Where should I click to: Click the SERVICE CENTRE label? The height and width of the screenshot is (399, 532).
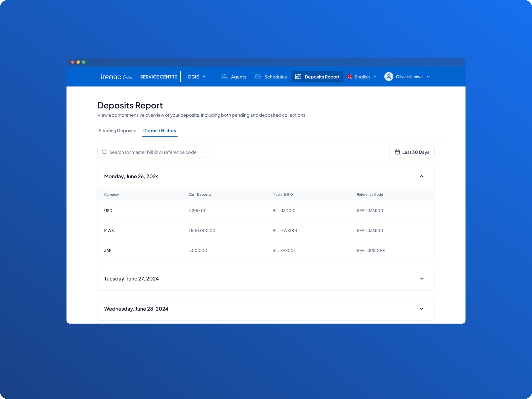pyautogui.click(x=159, y=77)
